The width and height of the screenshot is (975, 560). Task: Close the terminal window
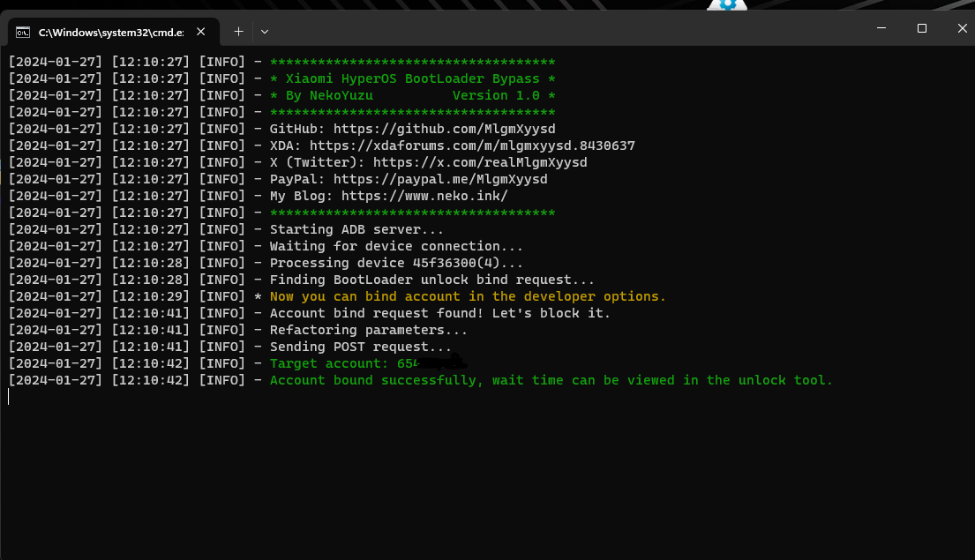tap(962, 28)
